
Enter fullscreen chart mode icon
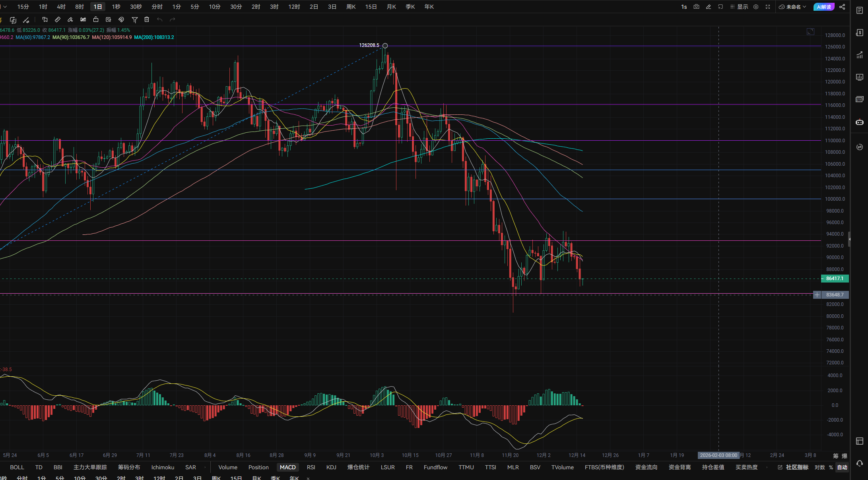pos(768,7)
